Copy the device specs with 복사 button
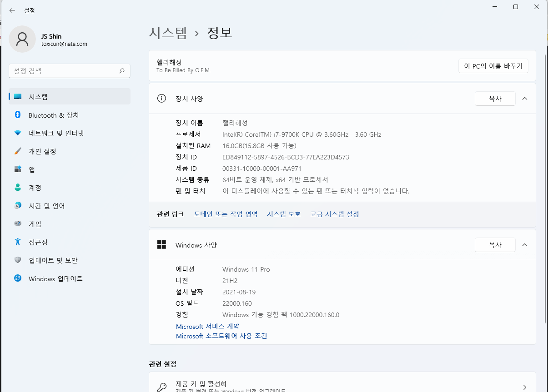The width and height of the screenshot is (548, 392). (495, 99)
